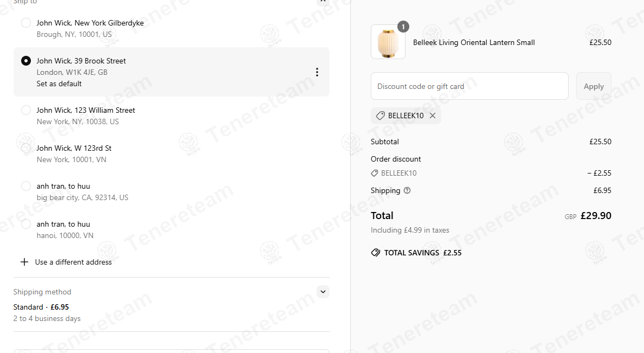Screen dimensions: 644x353
Task: Click the Total Savings tag icon
Action: coord(375,253)
